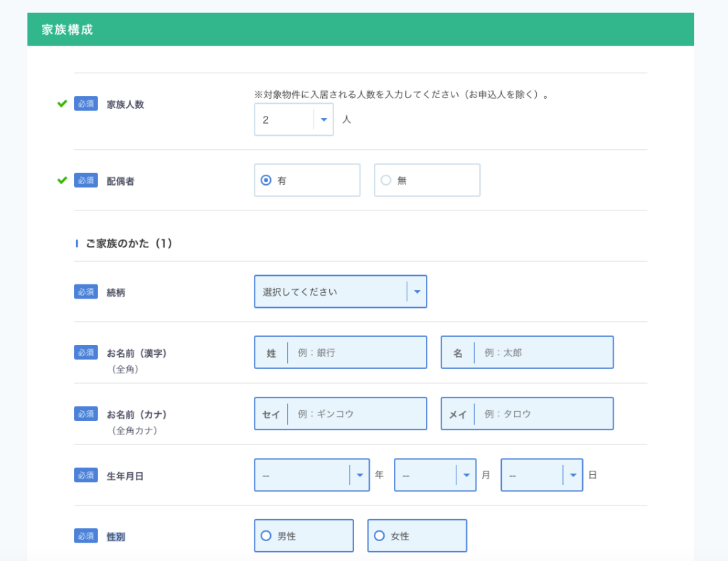Click the お名前（カナ） label

(137, 415)
